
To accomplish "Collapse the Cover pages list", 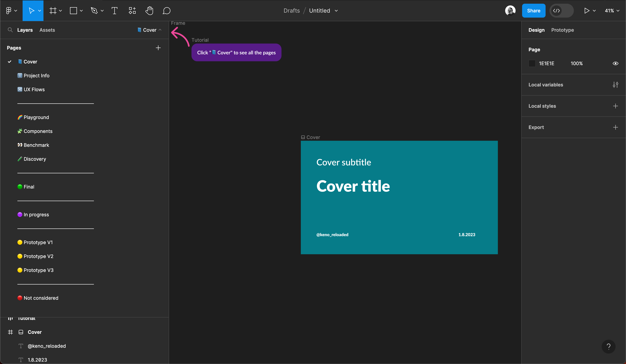I will coord(149,30).
